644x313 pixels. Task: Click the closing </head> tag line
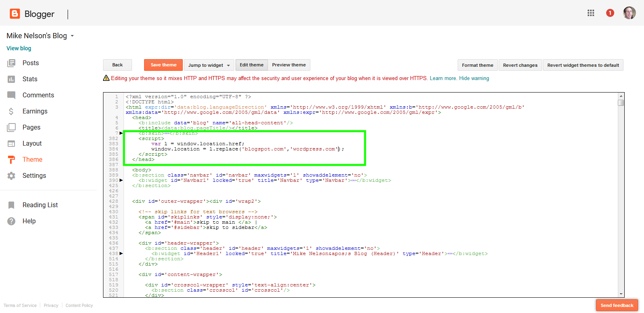tap(143, 159)
